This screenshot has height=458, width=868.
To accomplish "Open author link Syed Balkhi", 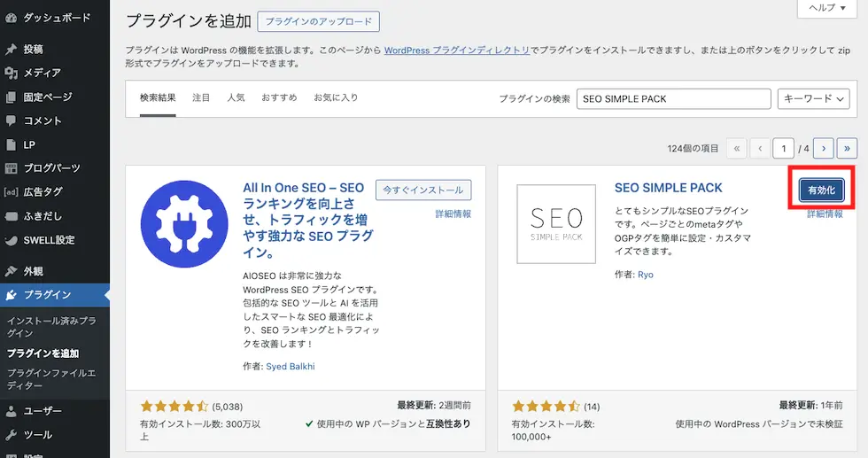I will pyautogui.click(x=291, y=366).
